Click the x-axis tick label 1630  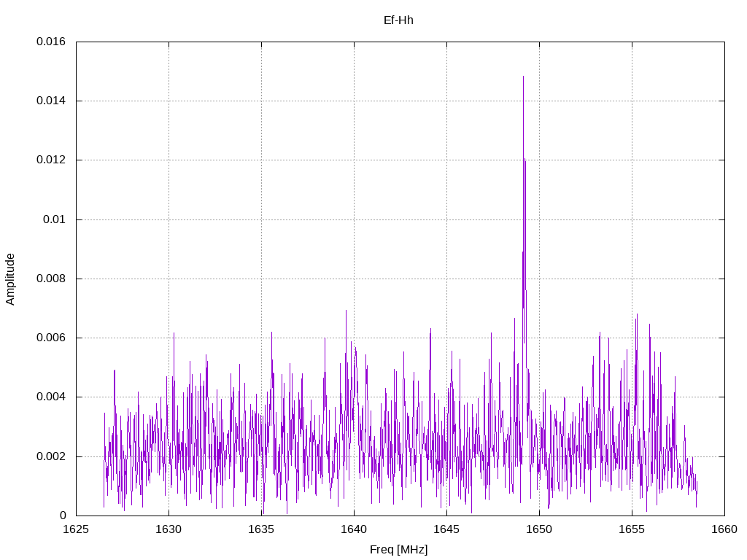click(x=169, y=529)
